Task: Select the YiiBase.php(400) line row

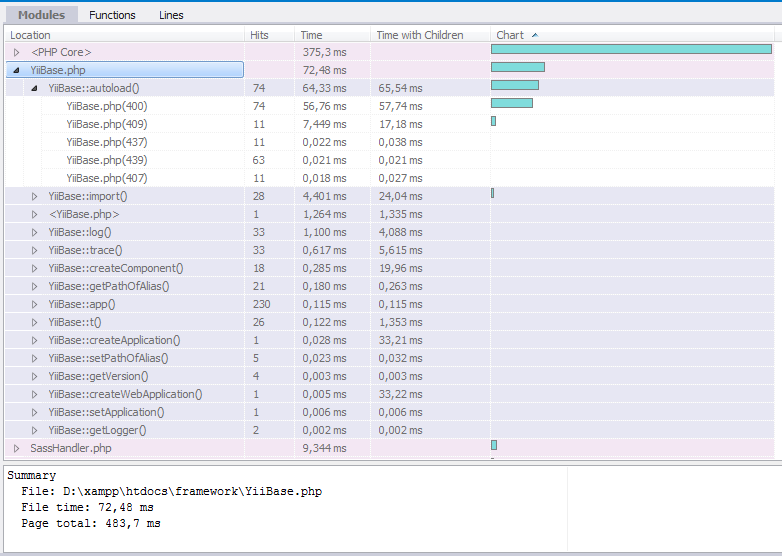Action: (107, 106)
